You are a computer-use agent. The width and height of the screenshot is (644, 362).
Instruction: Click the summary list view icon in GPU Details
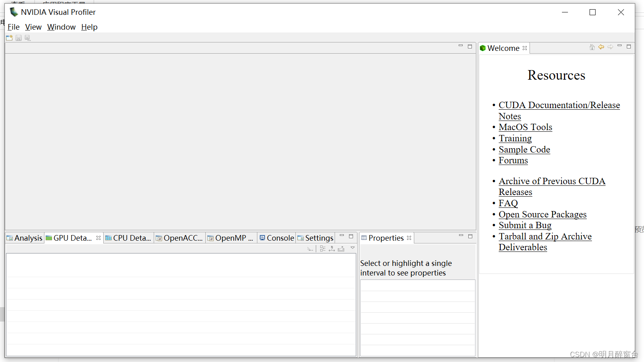click(323, 249)
